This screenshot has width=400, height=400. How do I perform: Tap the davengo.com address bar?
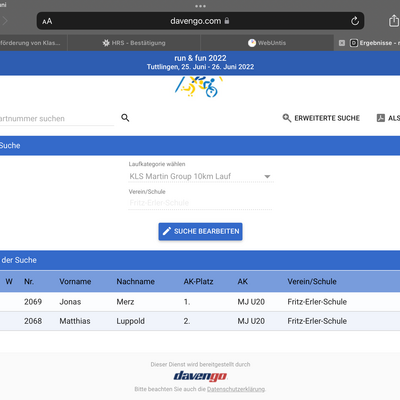200,21
